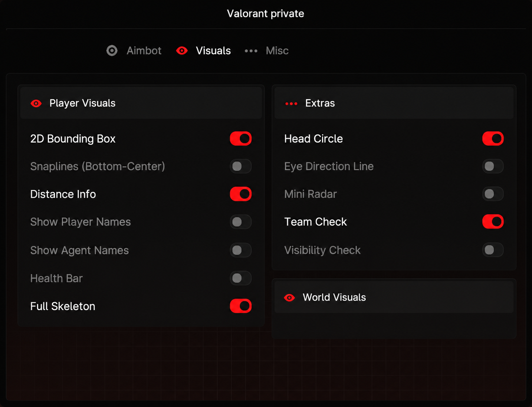
Task: Click the red dots icon in Extras header
Action: (291, 104)
